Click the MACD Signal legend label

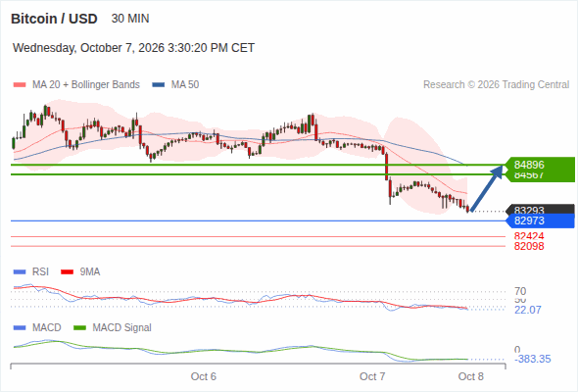pos(122,328)
